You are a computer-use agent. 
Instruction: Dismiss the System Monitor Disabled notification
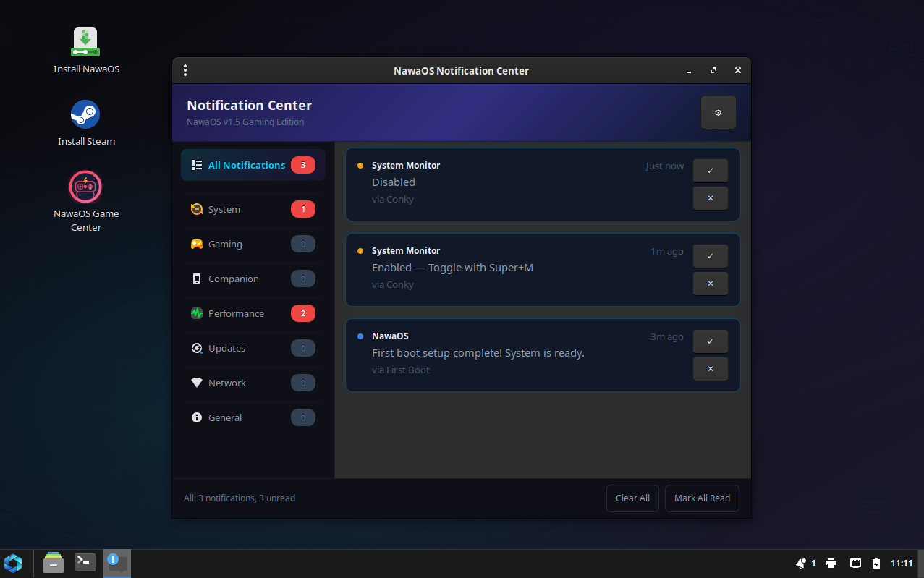[x=710, y=197]
